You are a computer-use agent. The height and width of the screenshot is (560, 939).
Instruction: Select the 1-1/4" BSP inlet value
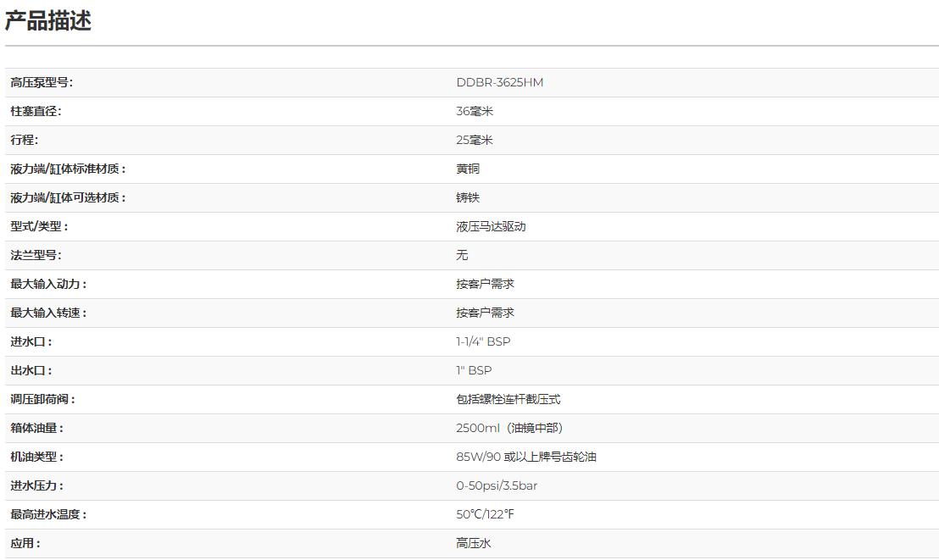(x=483, y=341)
